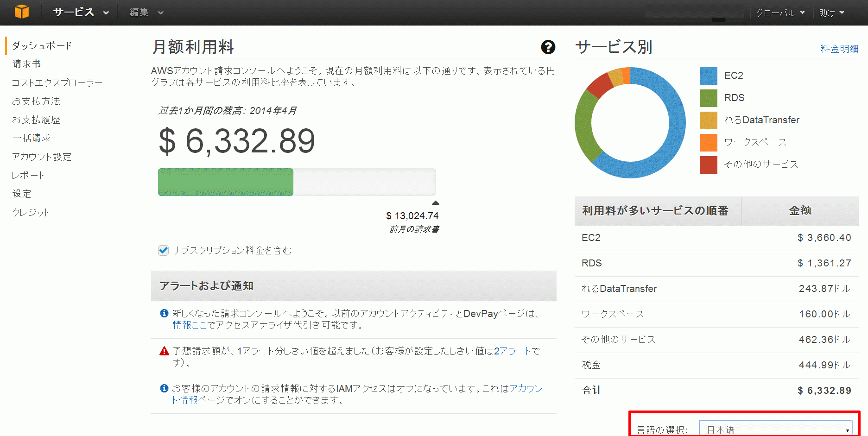Open the 助け help dropdown
Viewport: 868px width, 436px height.
click(x=831, y=13)
